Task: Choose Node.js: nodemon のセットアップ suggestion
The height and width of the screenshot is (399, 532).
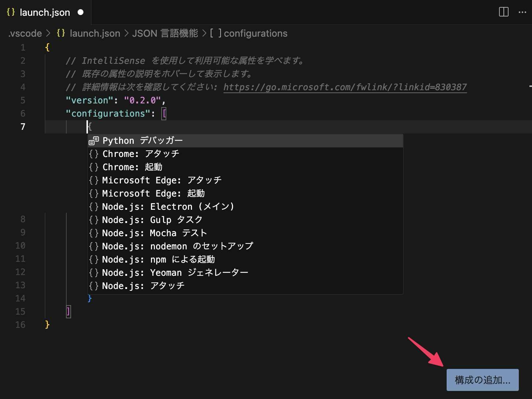Action: 245,246
